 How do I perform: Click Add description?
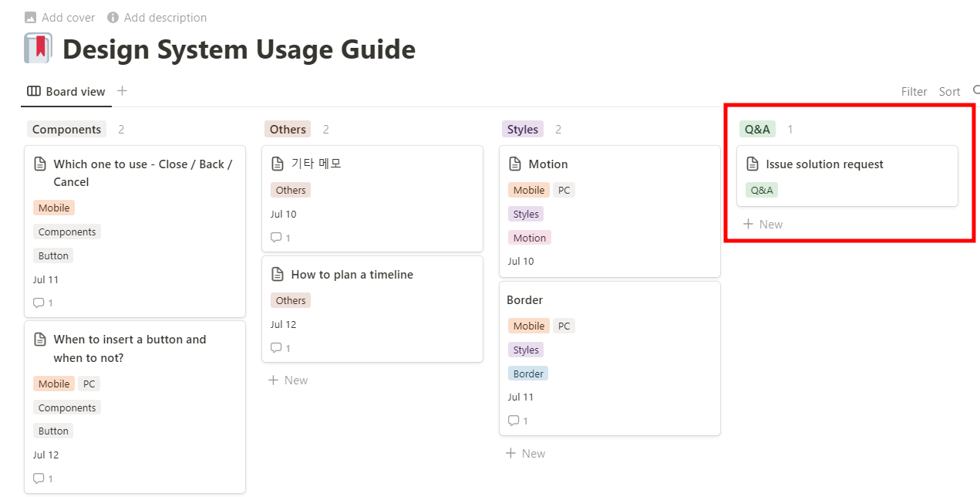(x=157, y=17)
